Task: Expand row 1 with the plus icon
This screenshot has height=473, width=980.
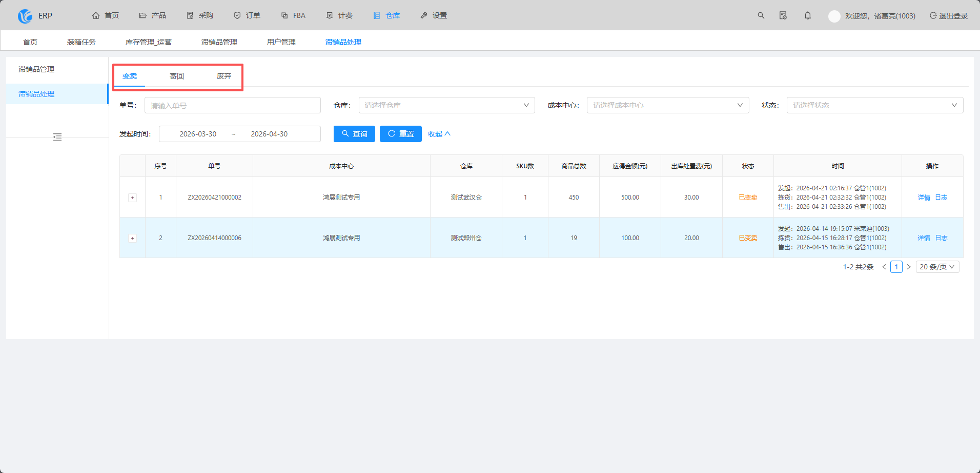Action: 133,198
